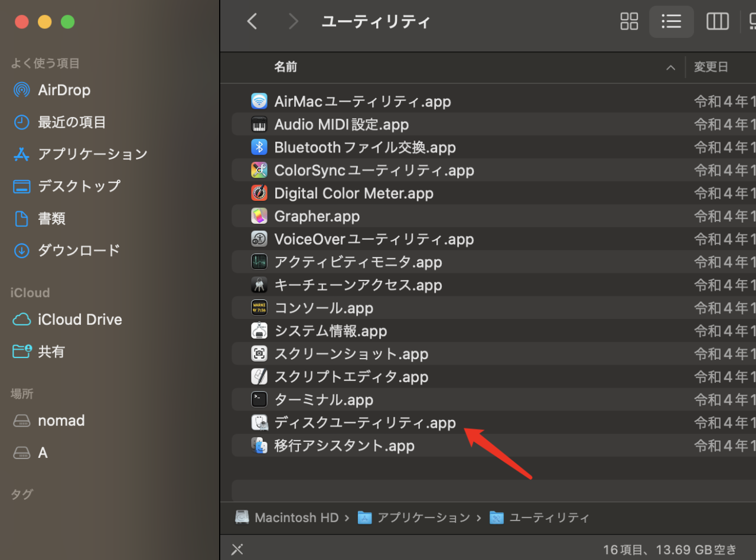Open Macintosh HD from the path bar
The width and height of the screenshot is (756, 560).
[296, 517]
